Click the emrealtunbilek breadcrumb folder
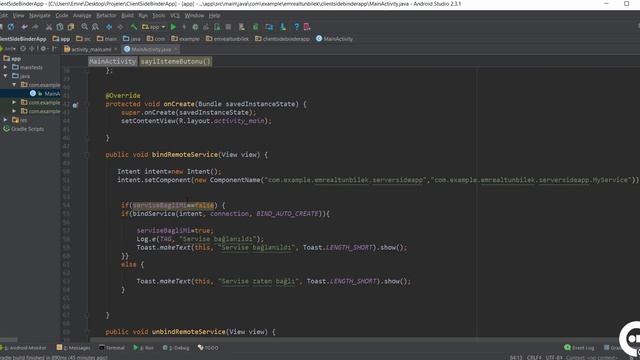640x360 pixels. click(x=227, y=39)
